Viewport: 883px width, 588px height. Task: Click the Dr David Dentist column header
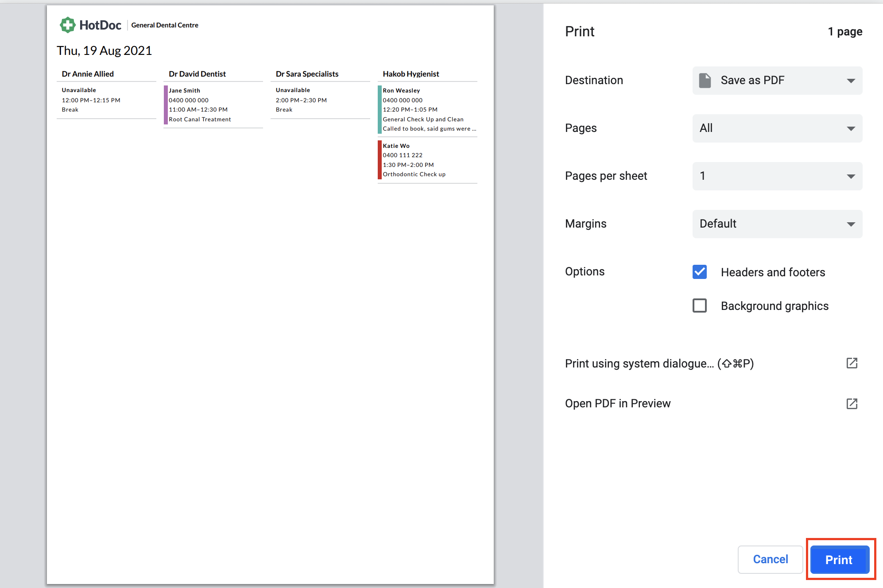(197, 74)
